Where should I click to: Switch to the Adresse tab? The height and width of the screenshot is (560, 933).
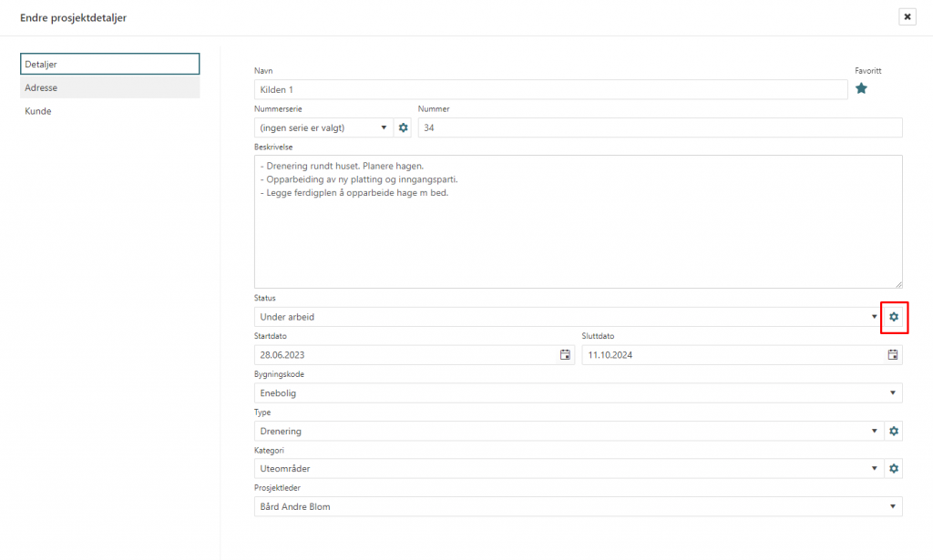click(109, 87)
